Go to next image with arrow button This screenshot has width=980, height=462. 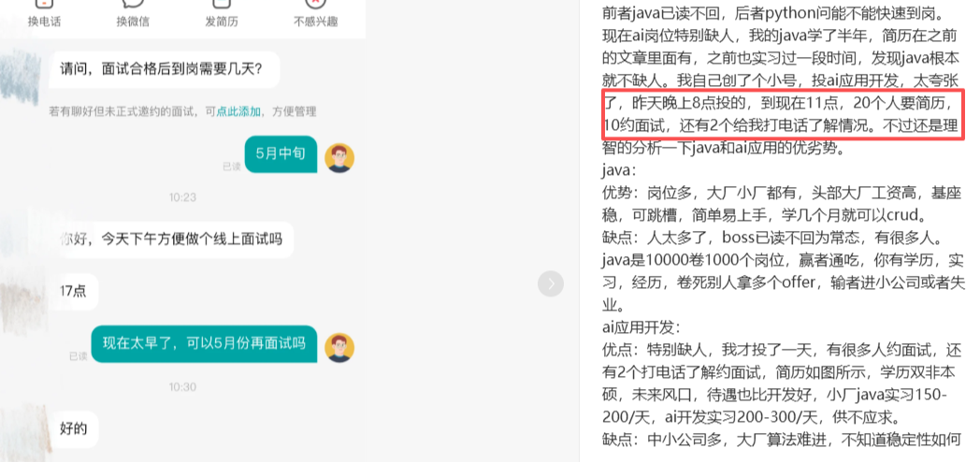(x=551, y=283)
